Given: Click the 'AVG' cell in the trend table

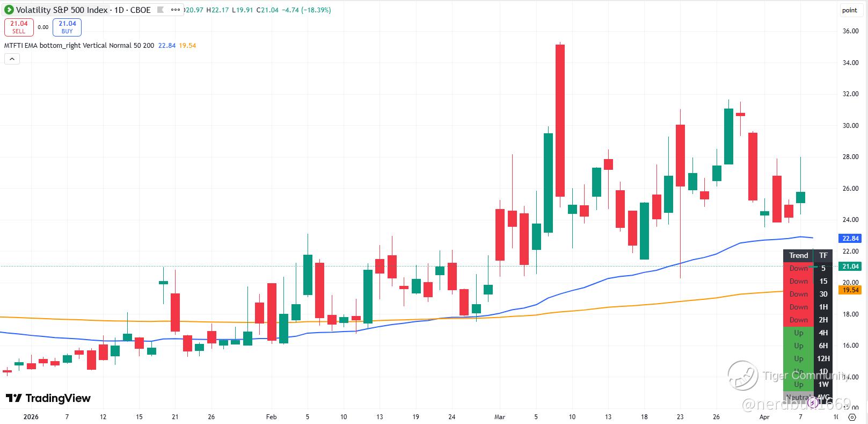Looking at the screenshot, I should pyautogui.click(x=823, y=397).
